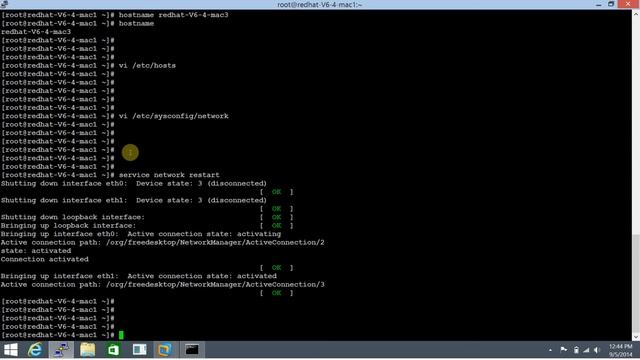The image size is (640, 360).
Task: Click the ActiveConnection/3 path line
Action: pyautogui.click(x=162, y=284)
